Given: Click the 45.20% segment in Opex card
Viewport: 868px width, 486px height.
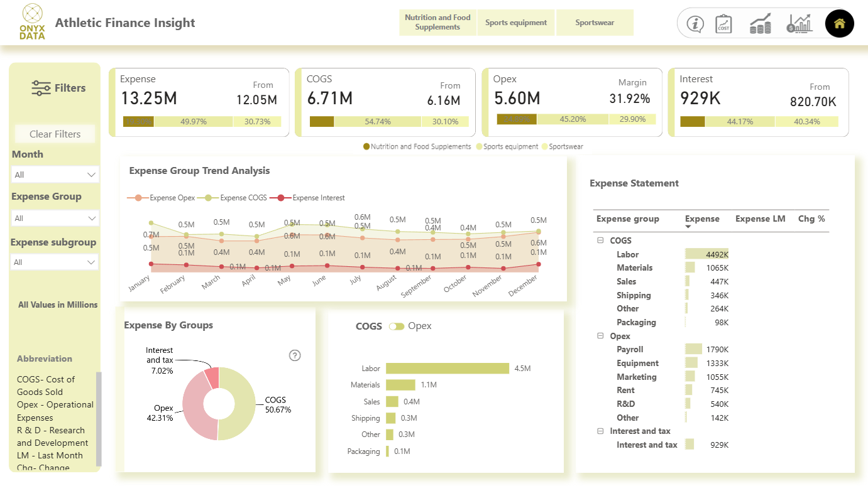Looking at the screenshot, I should coord(573,119).
